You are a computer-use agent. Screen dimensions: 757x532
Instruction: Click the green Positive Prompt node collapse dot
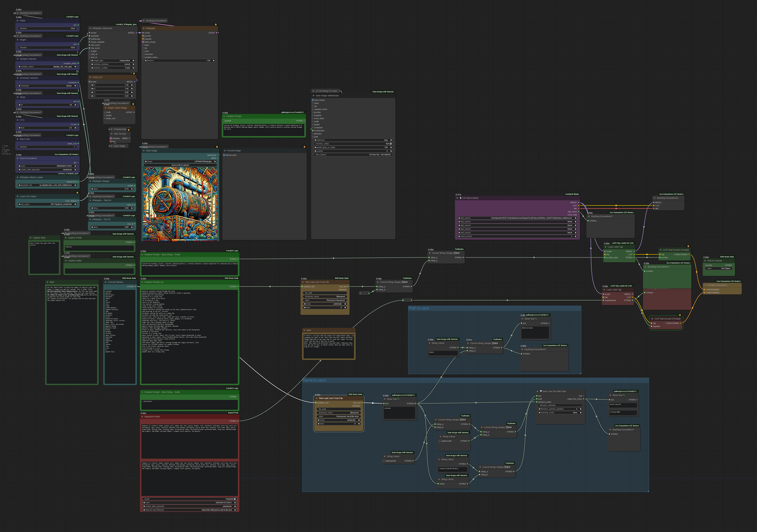tap(224, 116)
